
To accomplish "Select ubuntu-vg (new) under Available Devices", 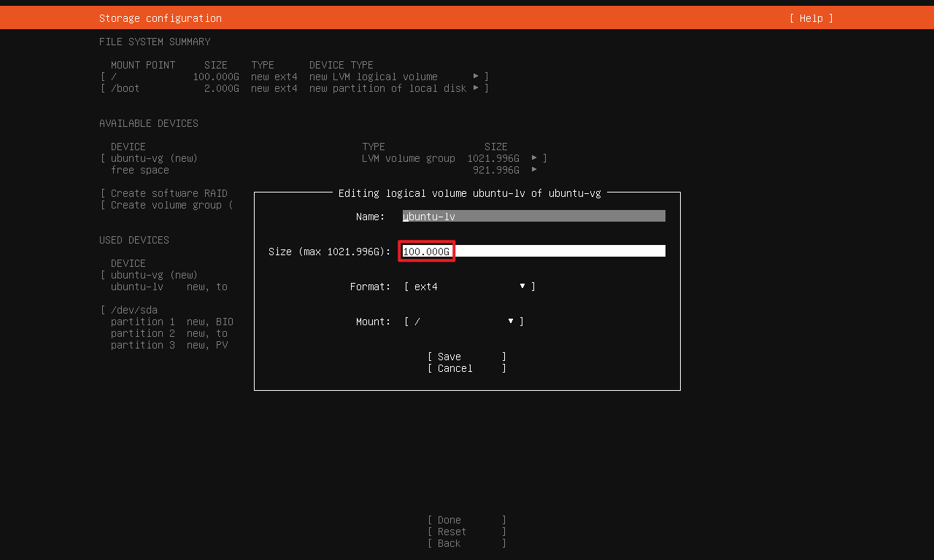I will click(x=324, y=158).
